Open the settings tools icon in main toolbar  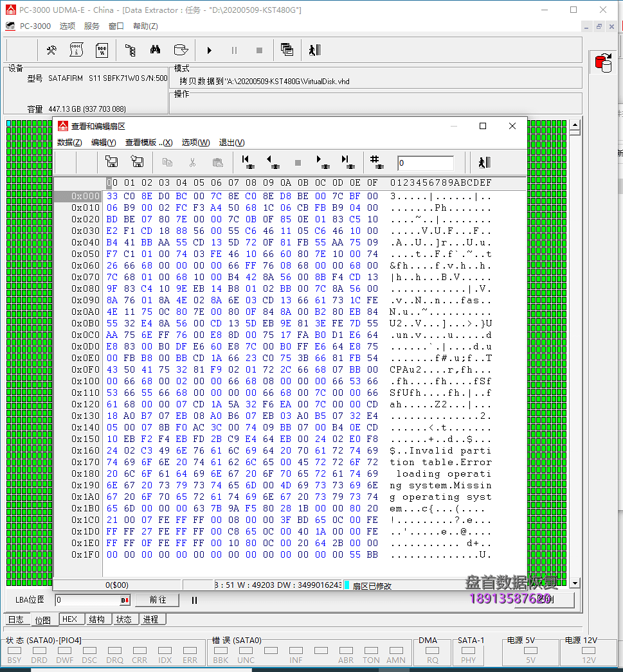pos(51,51)
